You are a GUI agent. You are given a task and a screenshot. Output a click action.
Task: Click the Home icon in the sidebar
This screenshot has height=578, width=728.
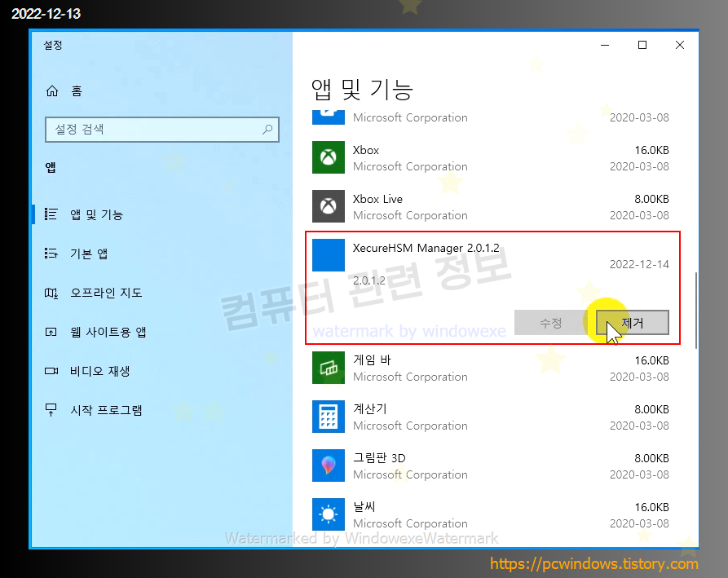coord(52,90)
